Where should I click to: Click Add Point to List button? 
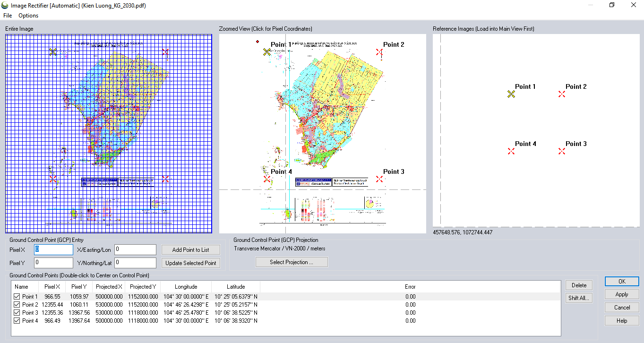[x=190, y=249]
